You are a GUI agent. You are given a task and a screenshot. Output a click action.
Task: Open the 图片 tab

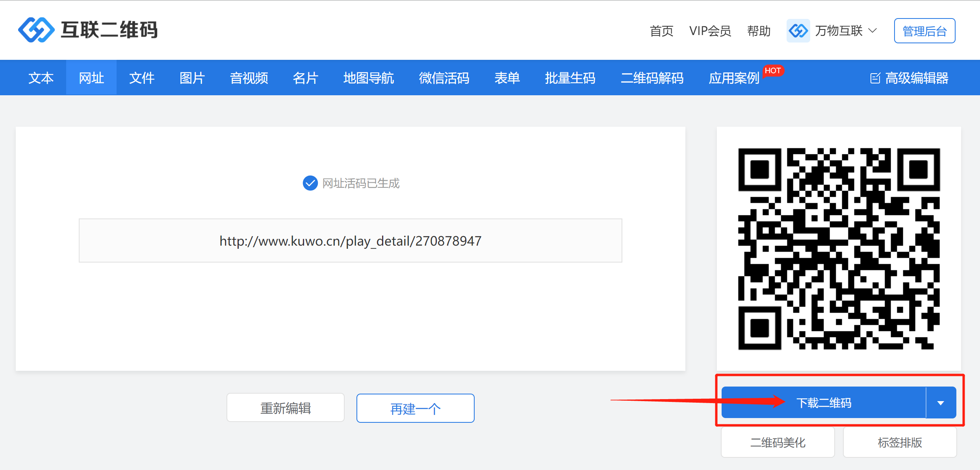[x=192, y=78]
